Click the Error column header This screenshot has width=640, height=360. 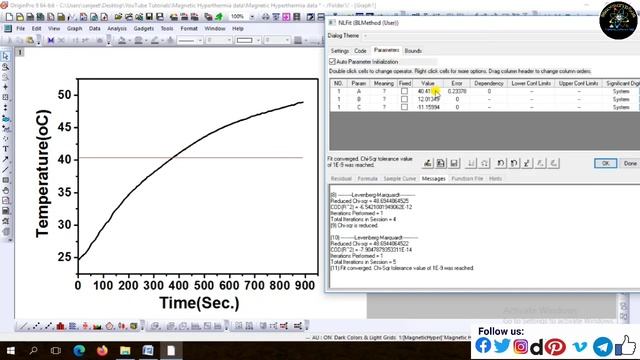457,83
